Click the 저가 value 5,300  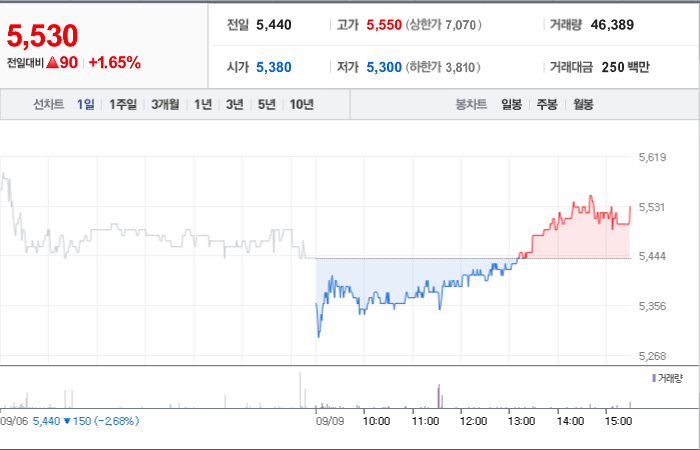[384, 67]
